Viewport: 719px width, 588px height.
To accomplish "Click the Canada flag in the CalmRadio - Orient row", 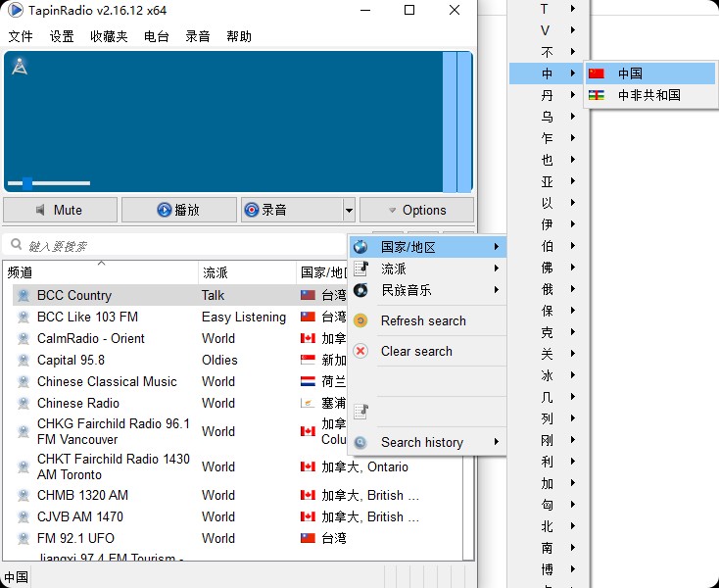I will 308,338.
